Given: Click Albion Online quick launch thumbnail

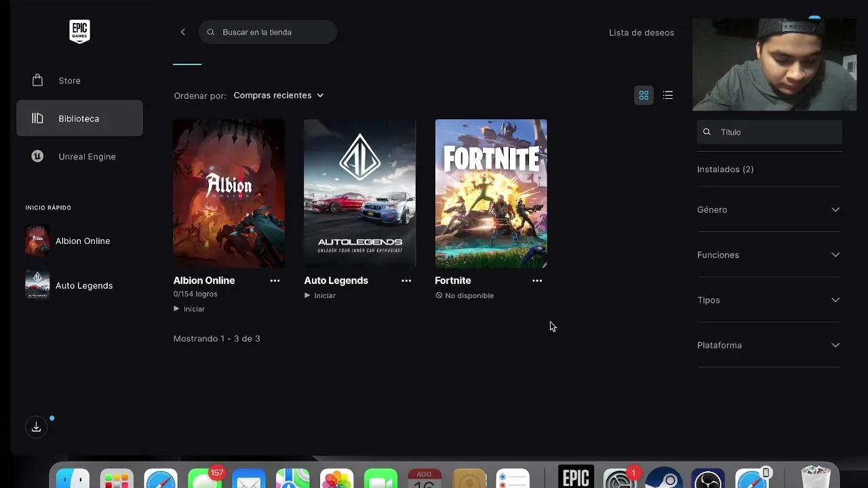Looking at the screenshot, I should point(37,241).
